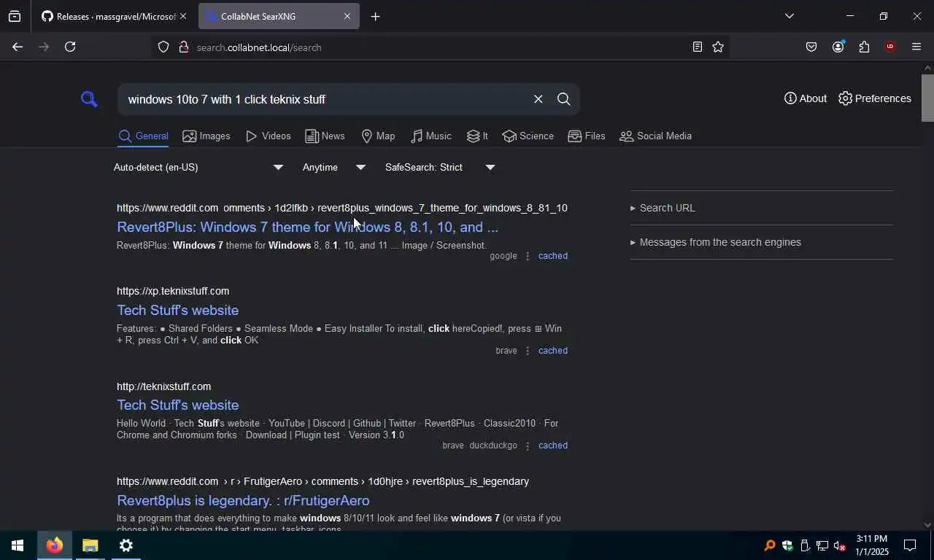Open the Anytime time range dropdown
Image resolution: width=934 pixels, height=560 pixels.
(334, 168)
